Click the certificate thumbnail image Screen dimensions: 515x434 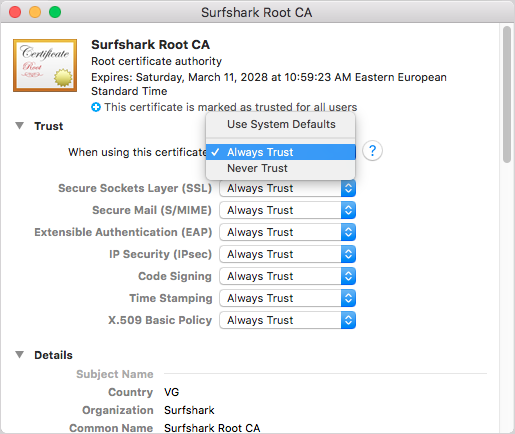[45, 65]
